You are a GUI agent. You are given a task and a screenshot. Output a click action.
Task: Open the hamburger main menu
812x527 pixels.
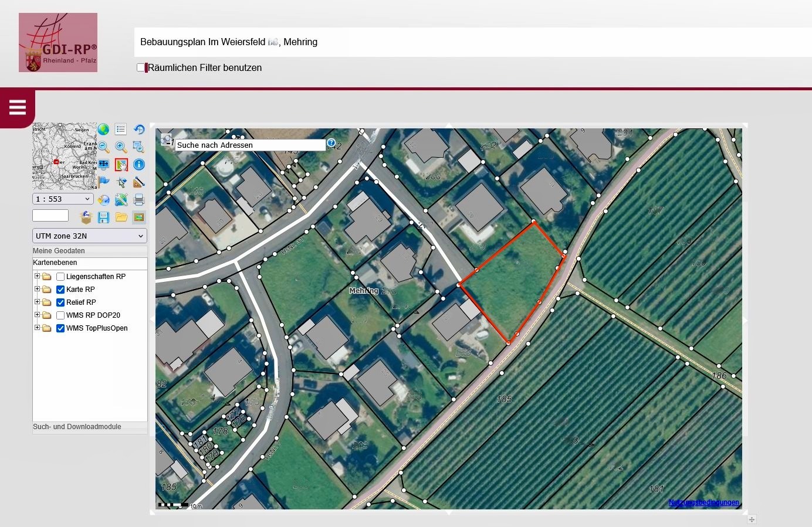18,108
